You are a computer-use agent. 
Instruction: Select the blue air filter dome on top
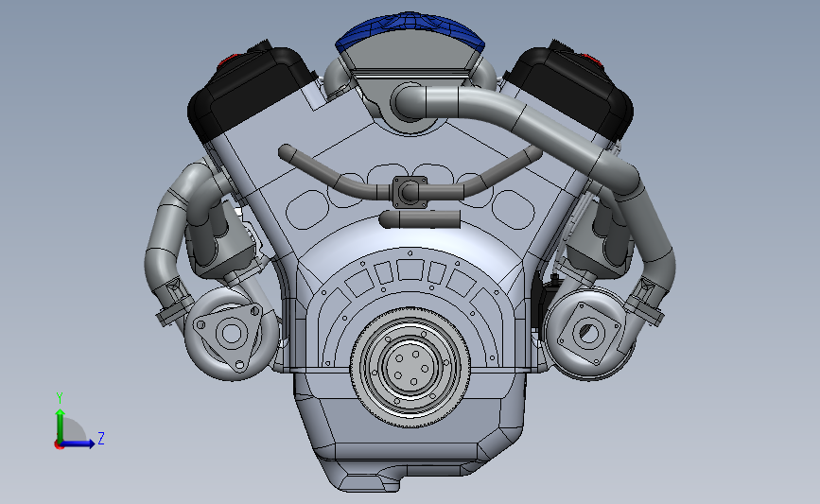pos(410,26)
